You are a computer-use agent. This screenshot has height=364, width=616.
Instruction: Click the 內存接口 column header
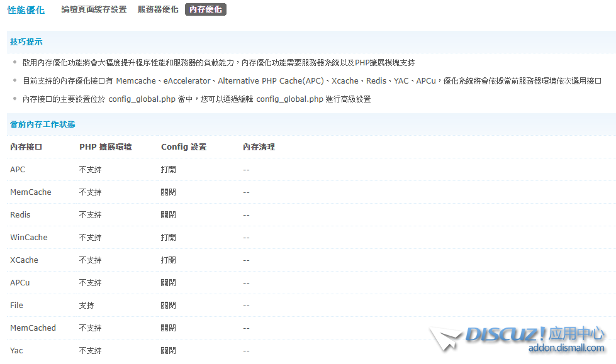26,147
